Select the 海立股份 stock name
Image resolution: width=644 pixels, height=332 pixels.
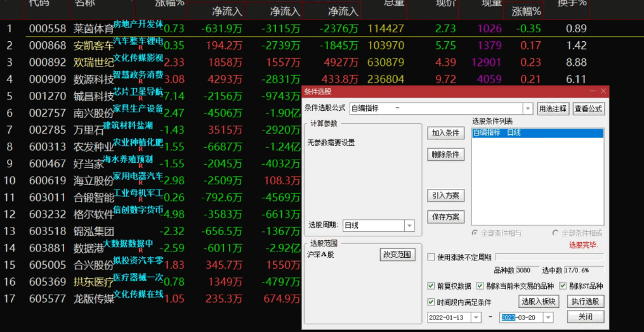click(x=94, y=181)
